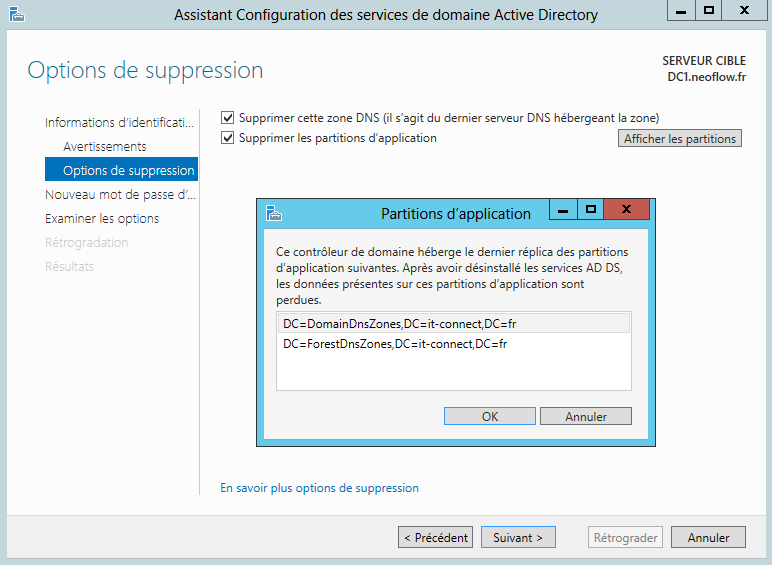Toggle Supprimer les partitions d'application checkbox
Image resolution: width=772 pixels, height=565 pixels.
[x=228, y=138]
